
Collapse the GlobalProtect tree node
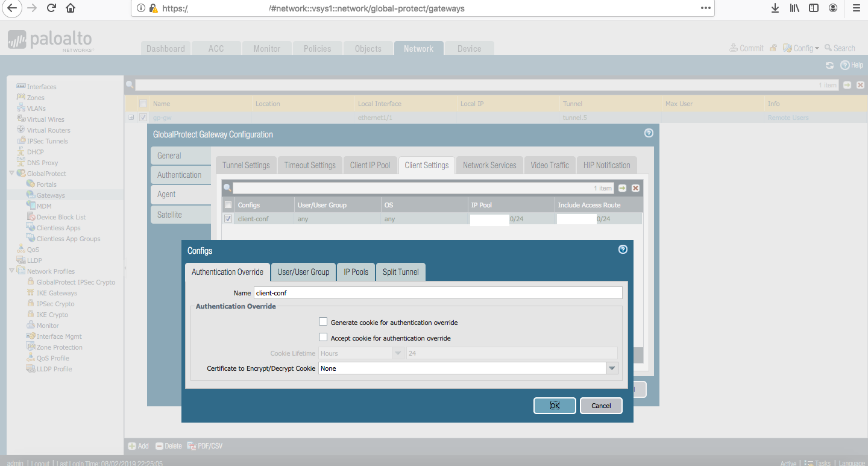pyautogui.click(x=11, y=174)
